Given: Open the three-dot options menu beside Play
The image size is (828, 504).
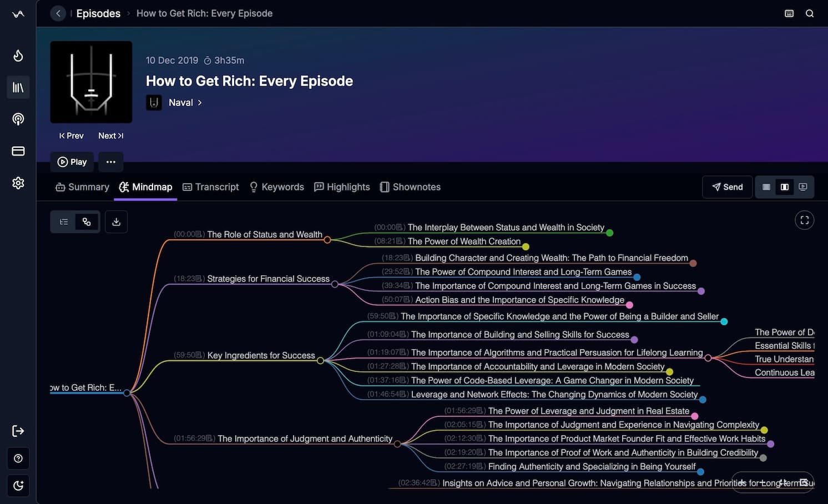Looking at the screenshot, I should tap(110, 162).
